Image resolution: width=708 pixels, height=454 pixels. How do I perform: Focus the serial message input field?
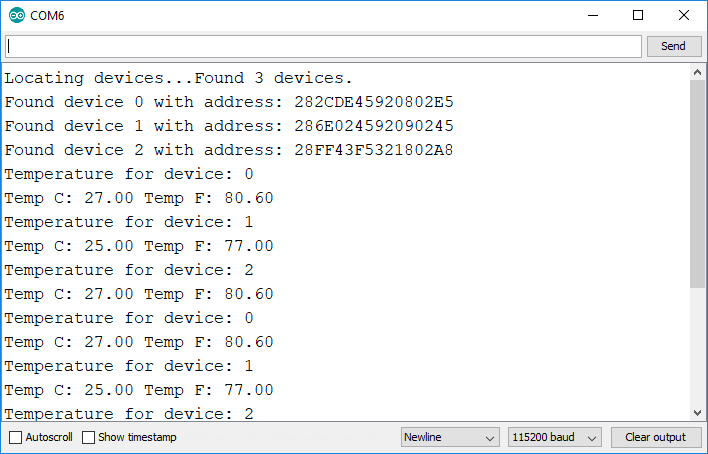[323, 46]
